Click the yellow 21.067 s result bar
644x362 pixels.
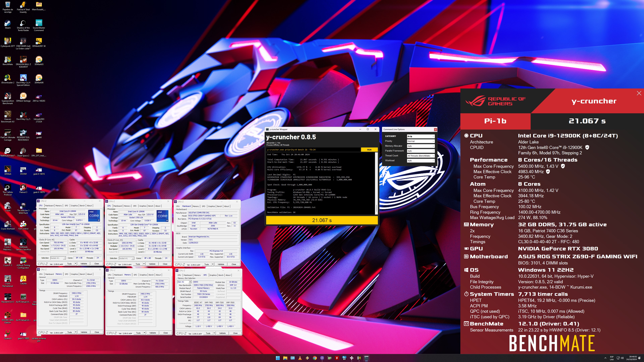click(x=322, y=220)
